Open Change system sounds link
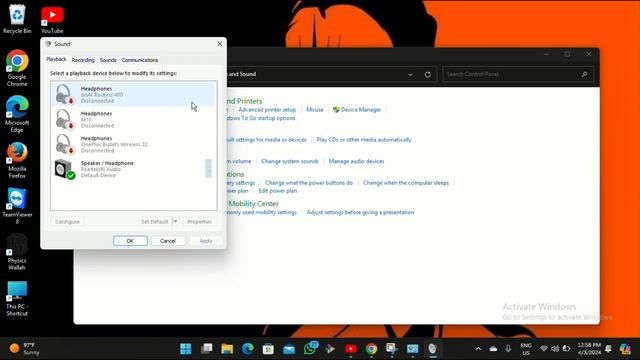640x360 pixels. click(290, 161)
